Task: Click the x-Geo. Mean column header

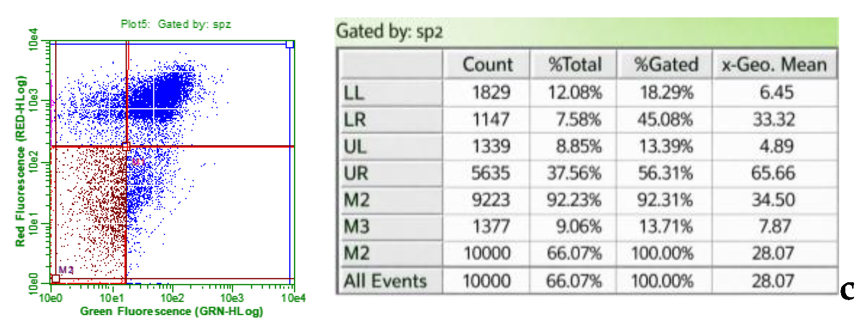Action: click(774, 65)
